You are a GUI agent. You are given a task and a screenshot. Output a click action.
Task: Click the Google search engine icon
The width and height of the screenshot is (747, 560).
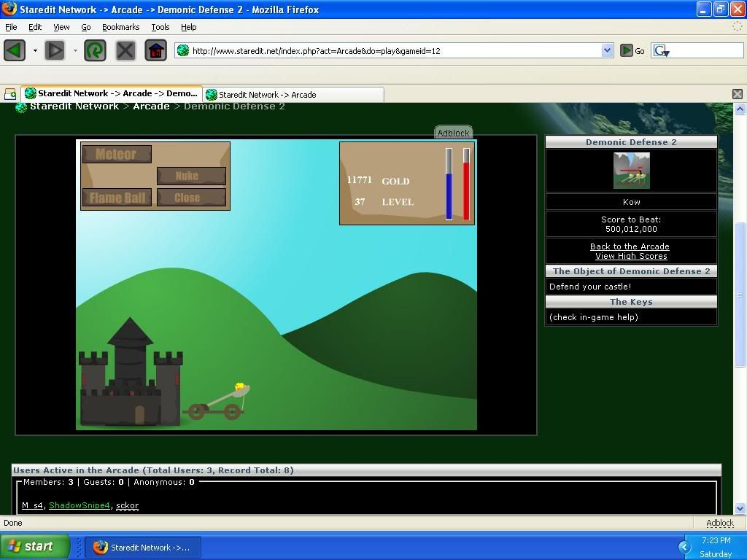click(661, 50)
